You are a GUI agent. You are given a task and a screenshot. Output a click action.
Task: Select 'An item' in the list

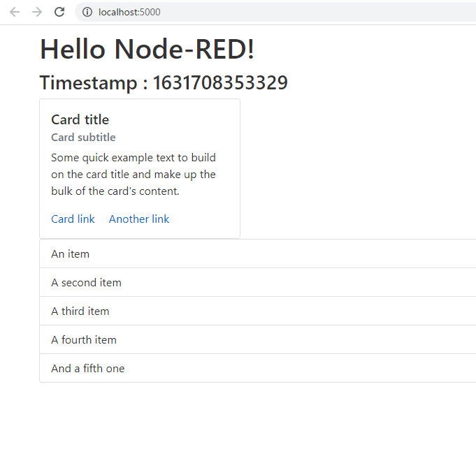tap(70, 254)
